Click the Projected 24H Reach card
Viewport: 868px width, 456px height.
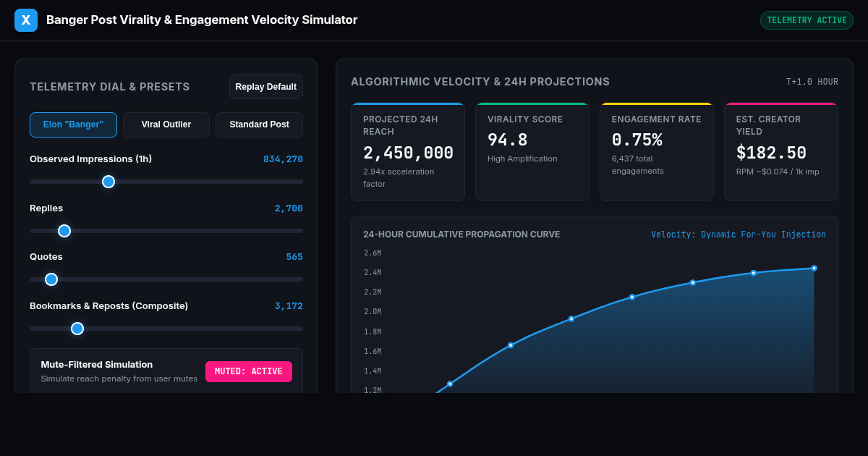(408, 152)
